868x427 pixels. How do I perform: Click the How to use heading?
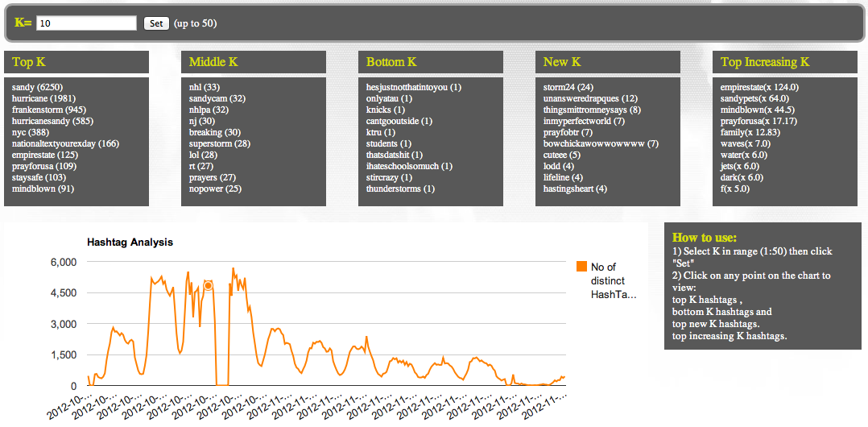tap(705, 238)
